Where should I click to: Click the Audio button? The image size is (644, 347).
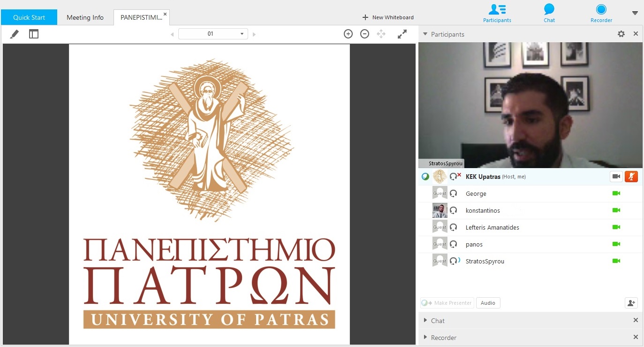(x=488, y=303)
